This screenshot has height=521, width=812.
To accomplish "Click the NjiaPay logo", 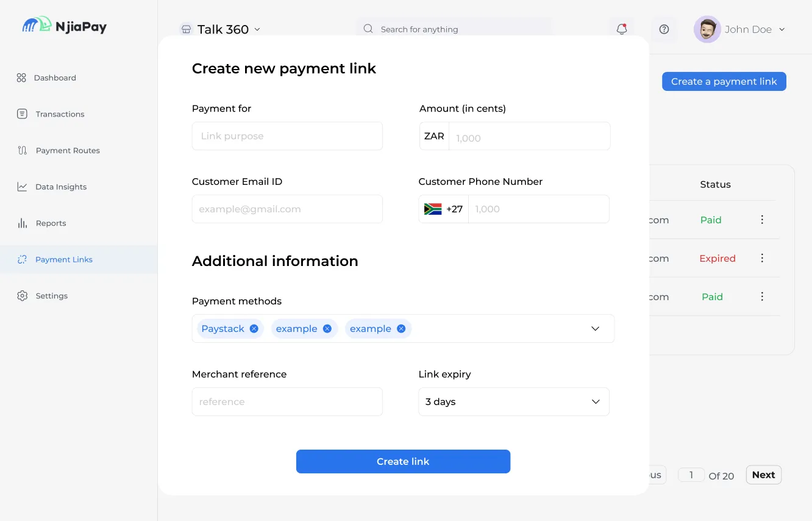I will coord(64,26).
